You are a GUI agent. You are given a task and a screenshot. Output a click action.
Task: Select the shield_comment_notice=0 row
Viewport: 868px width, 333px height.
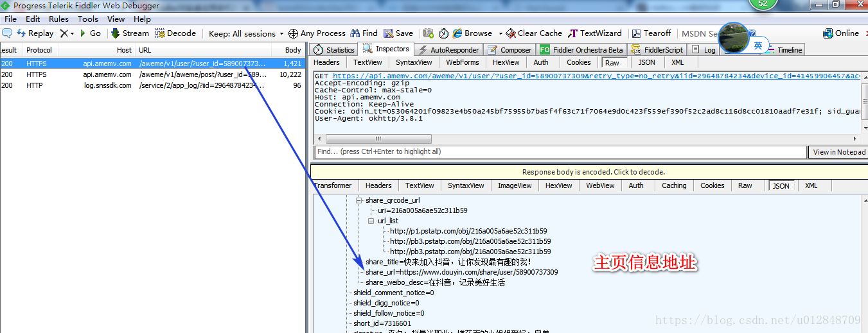[x=393, y=293]
